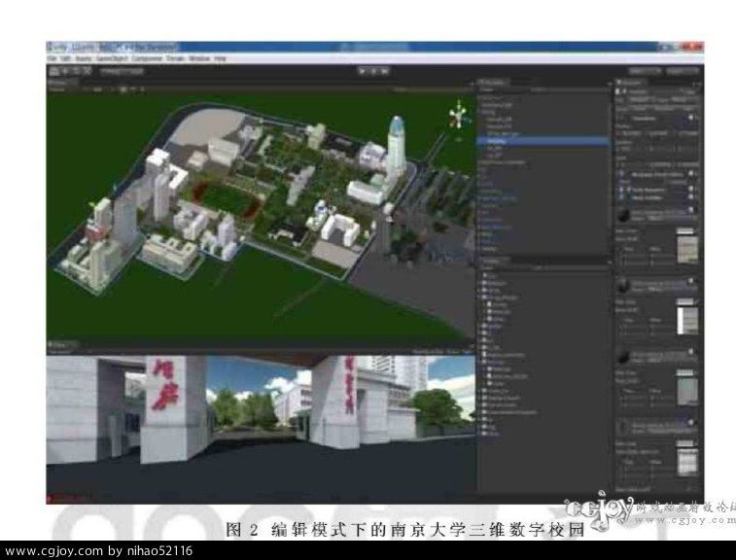Open the Component menu
The height and width of the screenshot is (560, 736).
coord(147,58)
